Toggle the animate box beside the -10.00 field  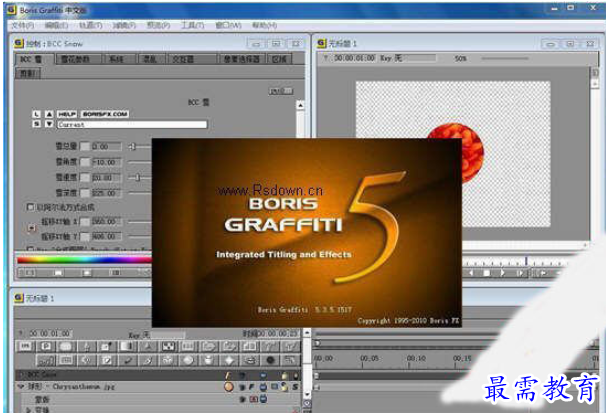click(x=85, y=162)
